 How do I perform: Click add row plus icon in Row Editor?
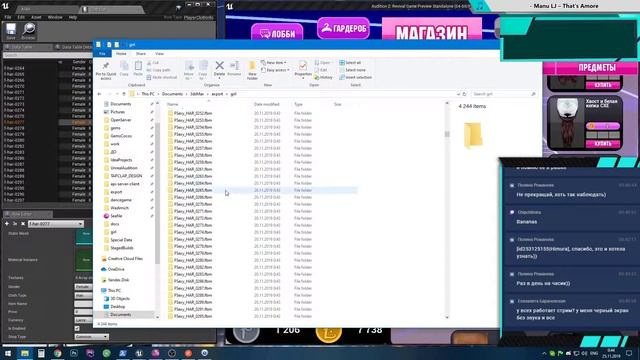(x=7, y=224)
